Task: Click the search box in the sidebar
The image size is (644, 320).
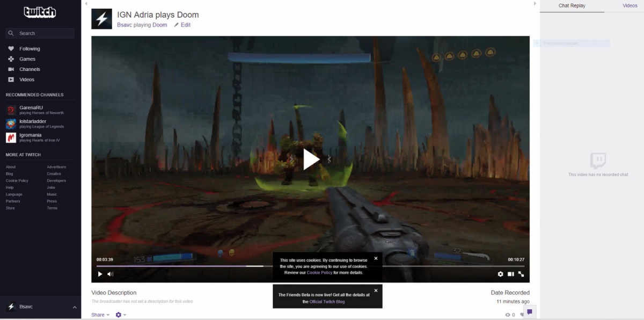Action: click(40, 33)
